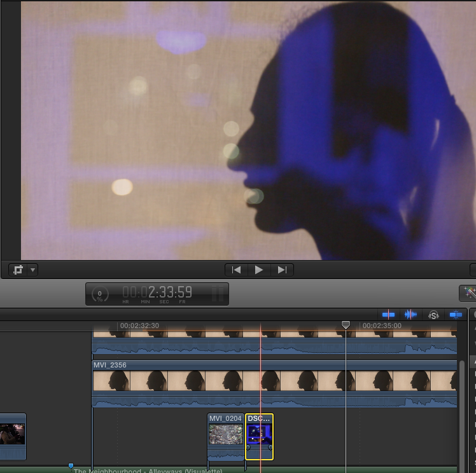Select the DSC connected clip thumbnail
Viewport: 476px width, 473px height.
[259, 434]
